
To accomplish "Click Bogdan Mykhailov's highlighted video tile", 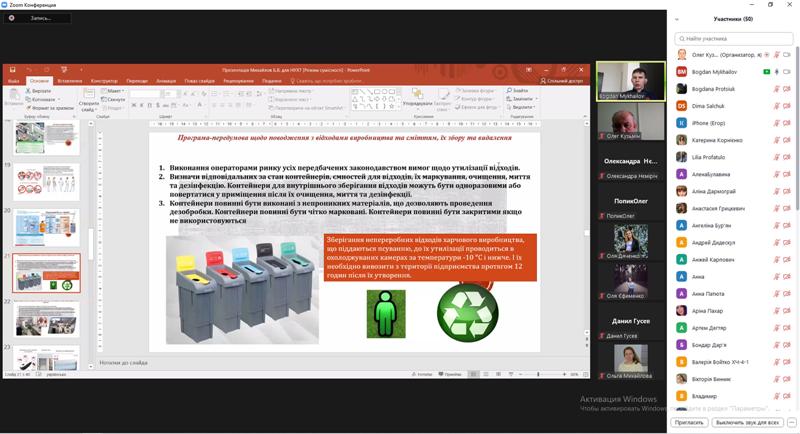I will click(x=631, y=81).
